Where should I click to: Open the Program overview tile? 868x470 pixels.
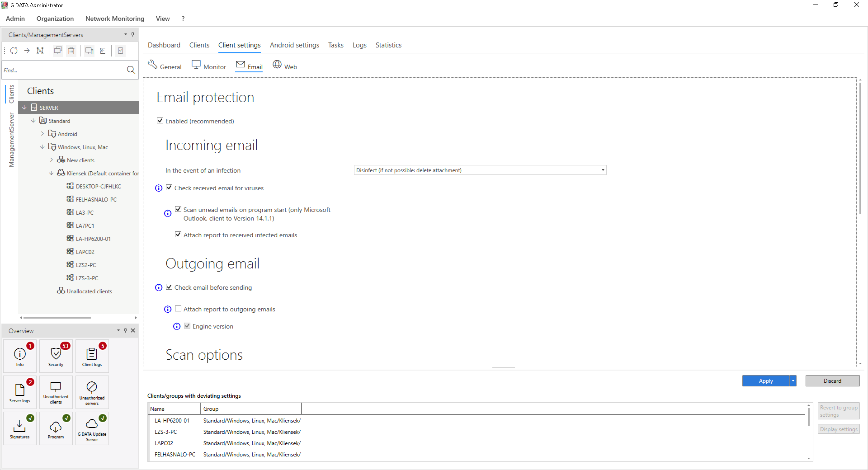(56, 428)
